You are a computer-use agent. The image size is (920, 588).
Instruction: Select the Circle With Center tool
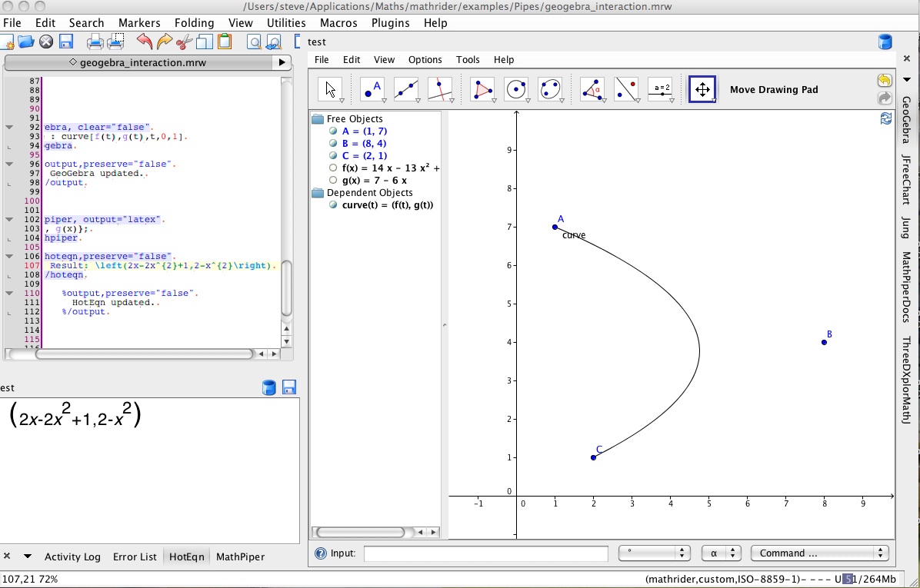click(x=516, y=89)
